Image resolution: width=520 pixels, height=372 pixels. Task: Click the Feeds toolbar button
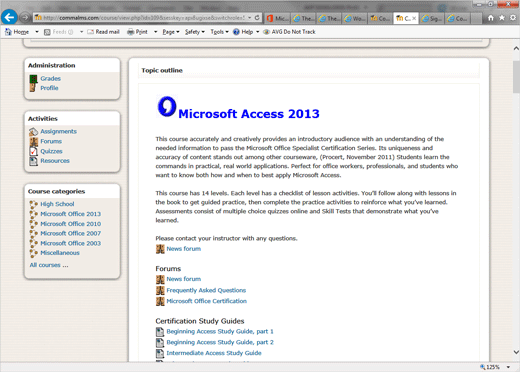click(59, 32)
